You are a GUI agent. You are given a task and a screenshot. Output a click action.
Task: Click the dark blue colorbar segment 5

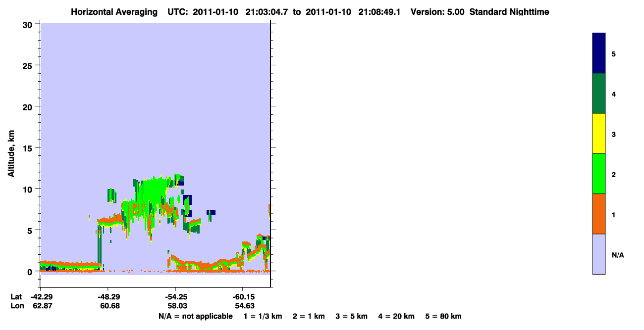pos(598,53)
